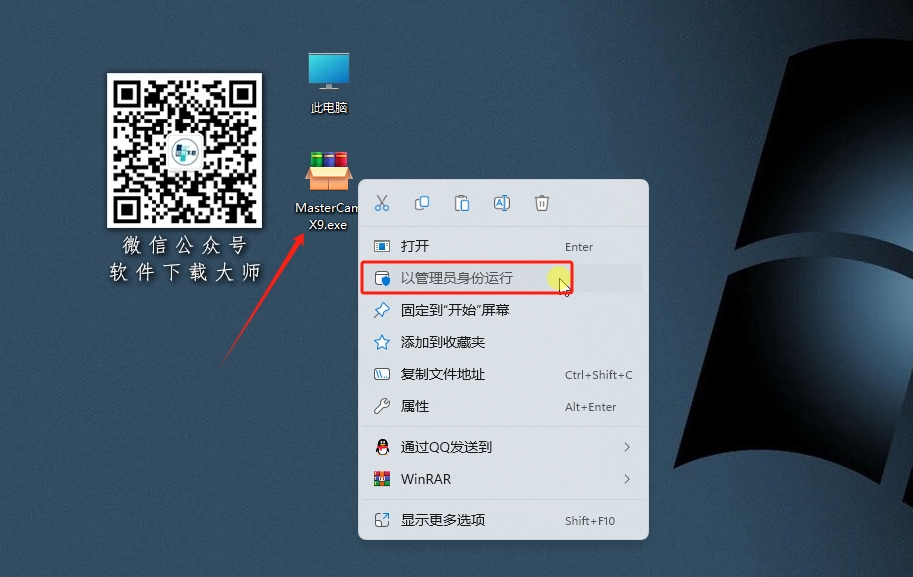
Task: Open 此电脑 from the desktop
Action: pos(327,77)
